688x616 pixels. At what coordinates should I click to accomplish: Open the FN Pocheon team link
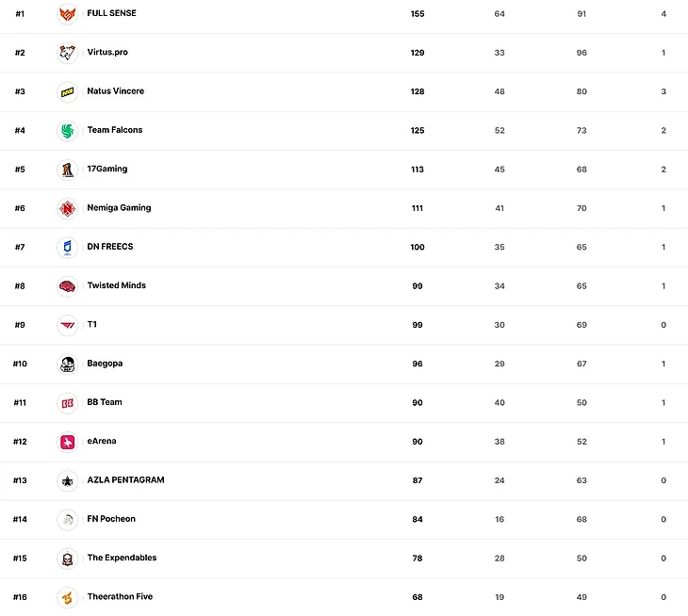(111, 519)
